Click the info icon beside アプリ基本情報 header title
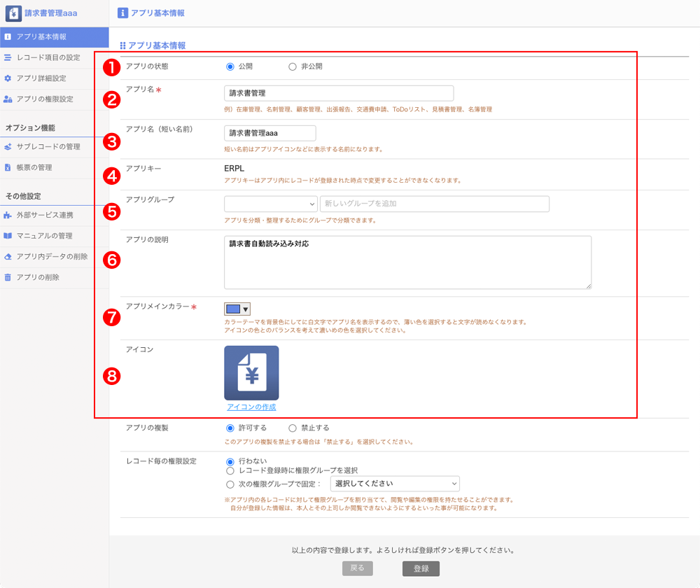This screenshot has height=588, width=700. click(122, 13)
